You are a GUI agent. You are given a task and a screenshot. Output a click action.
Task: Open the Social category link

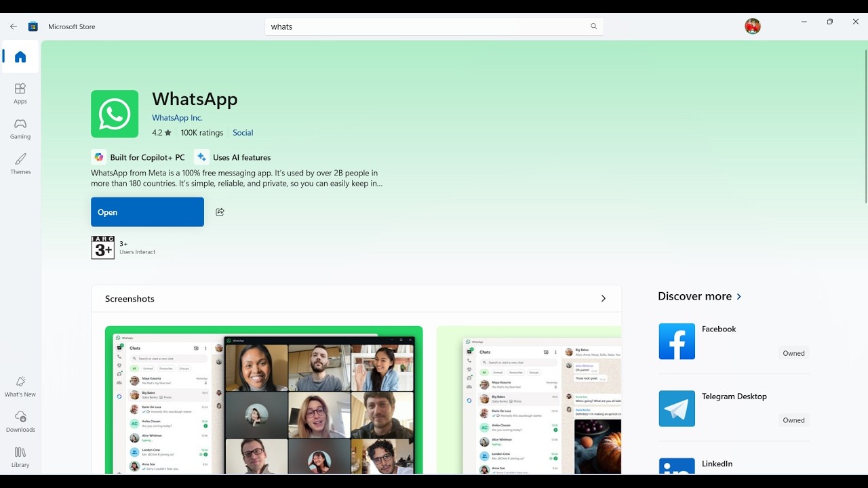pyautogui.click(x=243, y=133)
